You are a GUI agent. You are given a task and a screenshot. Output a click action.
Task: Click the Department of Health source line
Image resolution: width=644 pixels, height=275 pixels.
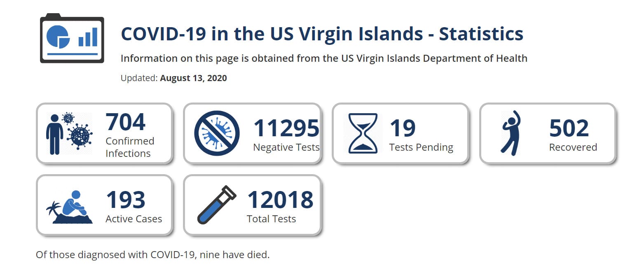tap(324, 58)
